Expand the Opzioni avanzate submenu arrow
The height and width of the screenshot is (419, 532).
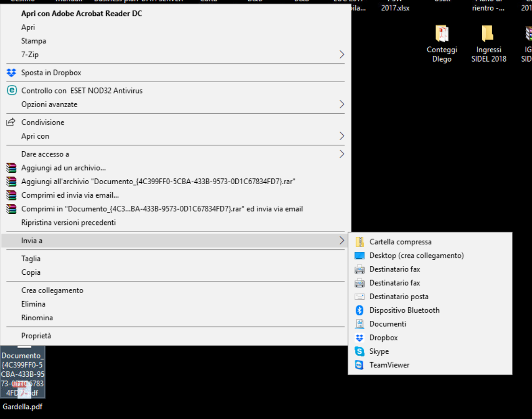[342, 104]
